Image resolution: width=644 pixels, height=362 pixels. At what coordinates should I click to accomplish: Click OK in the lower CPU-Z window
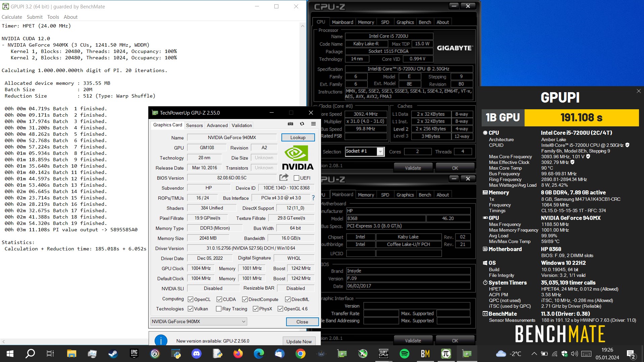pos(455,341)
